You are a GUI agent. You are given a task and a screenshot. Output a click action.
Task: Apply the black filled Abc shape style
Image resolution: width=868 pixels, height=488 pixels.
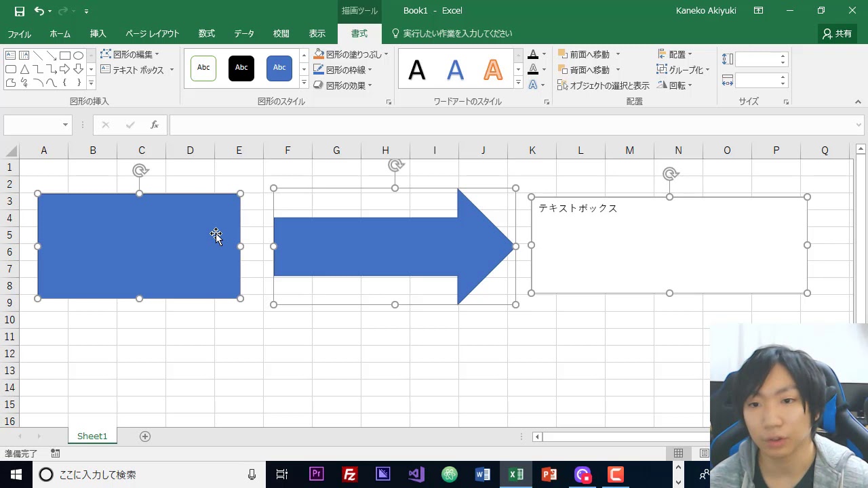point(241,68)
